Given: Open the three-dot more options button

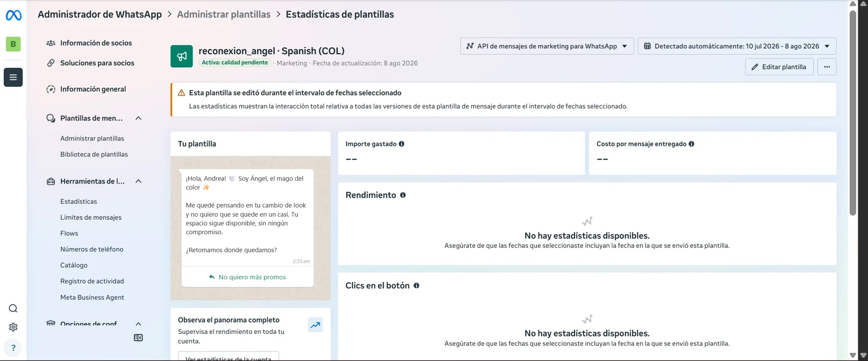Looking at the screenshot, I should click(827, 67).
